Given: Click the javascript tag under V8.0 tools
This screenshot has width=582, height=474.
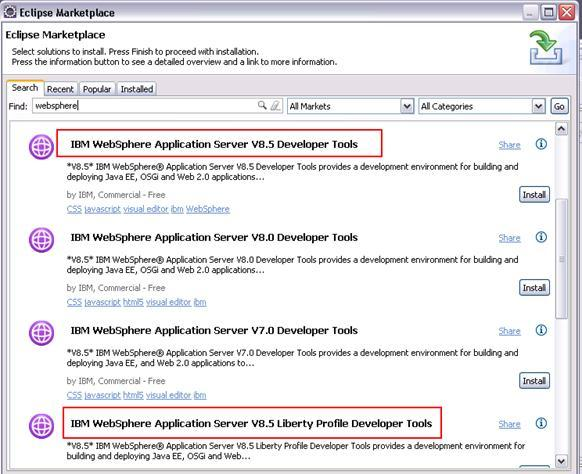Looking at the screenshot, I should click(x=102, y=302).
